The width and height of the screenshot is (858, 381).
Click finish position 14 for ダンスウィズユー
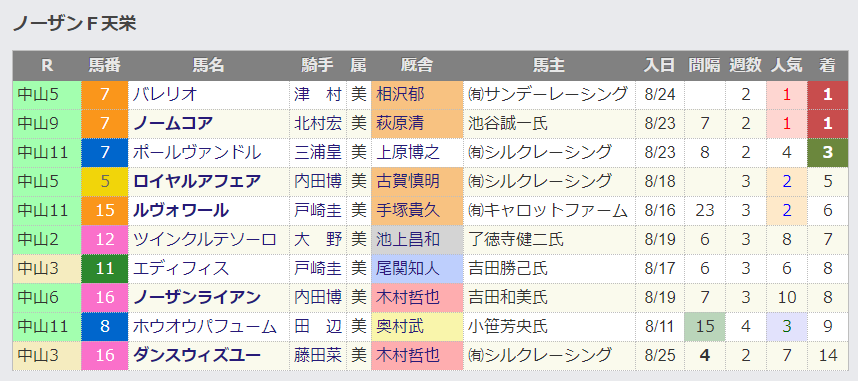(x=827, y=356)
